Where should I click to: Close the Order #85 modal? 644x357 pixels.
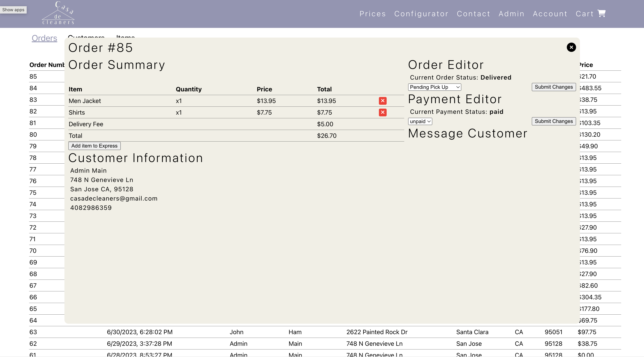pyautogui.click(x=571, y=47)
